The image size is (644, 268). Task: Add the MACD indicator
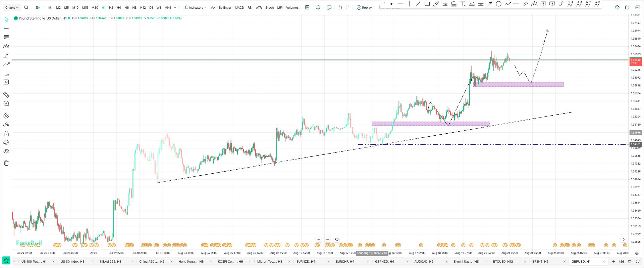tap(239, 7)
